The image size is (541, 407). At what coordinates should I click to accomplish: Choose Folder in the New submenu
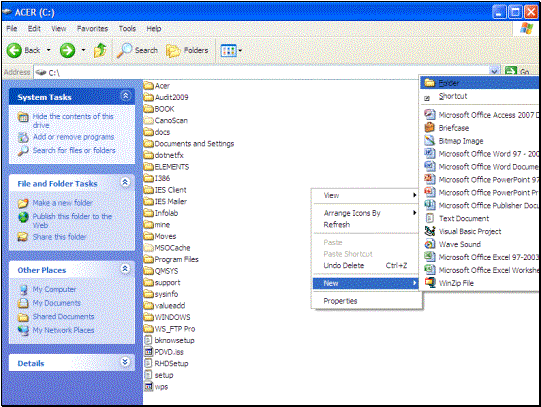(x=480, y=83)
